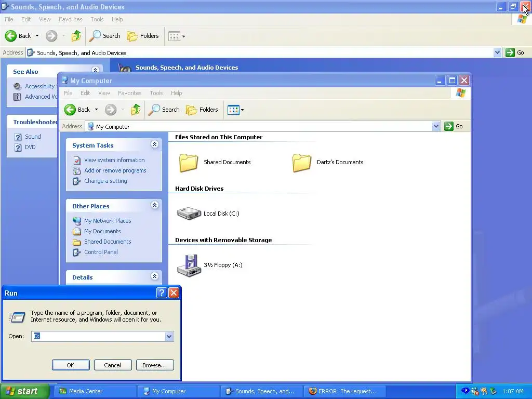Open My Network Places link

108,221
